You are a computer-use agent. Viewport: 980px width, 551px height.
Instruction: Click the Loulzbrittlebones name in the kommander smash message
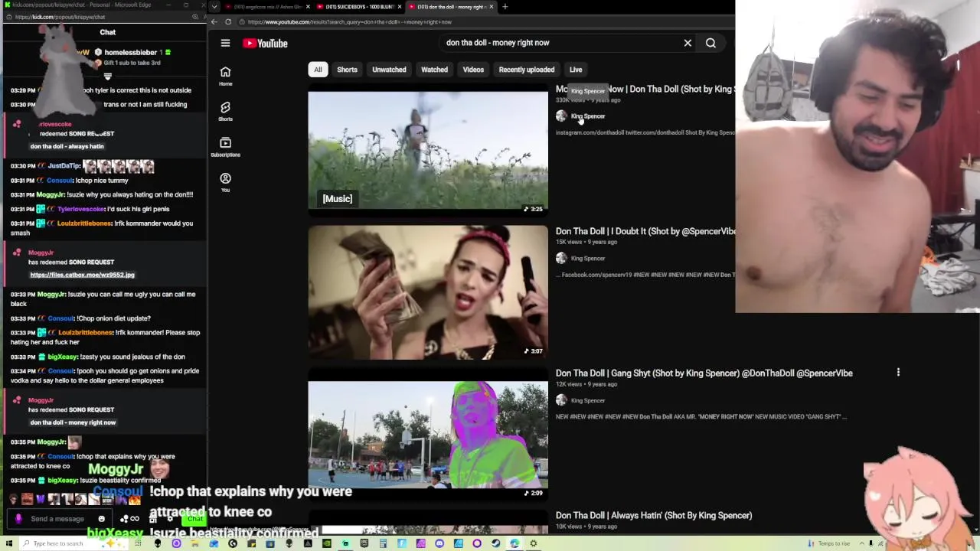pos(83,223)
